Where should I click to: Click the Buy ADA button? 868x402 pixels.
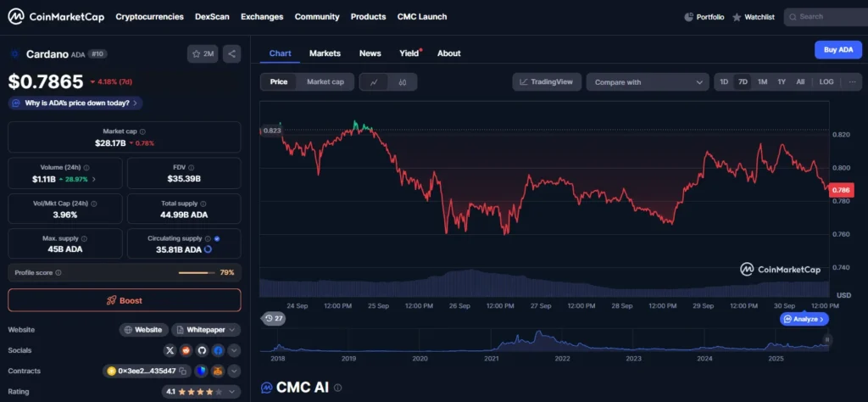[837, 50]
